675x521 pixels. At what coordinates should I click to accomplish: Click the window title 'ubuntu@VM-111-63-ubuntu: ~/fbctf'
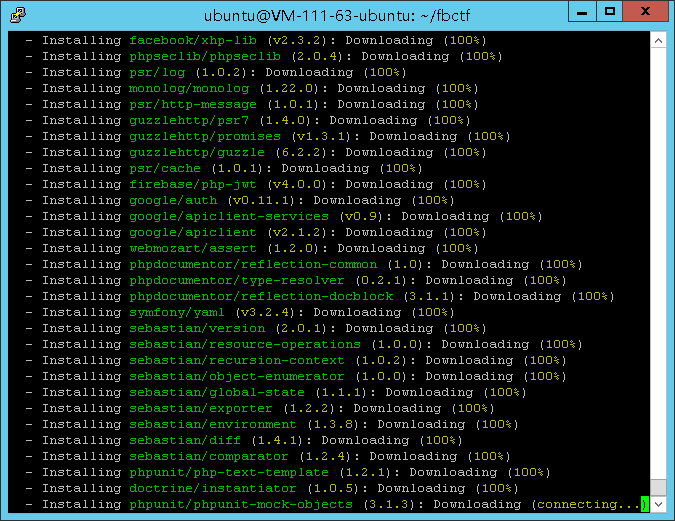click(x=337, y=16)
